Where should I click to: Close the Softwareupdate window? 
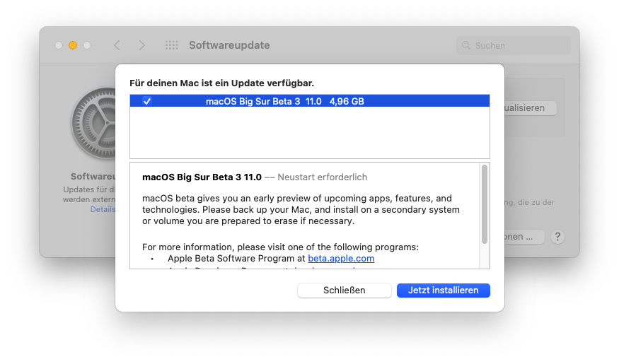point(59,45)
